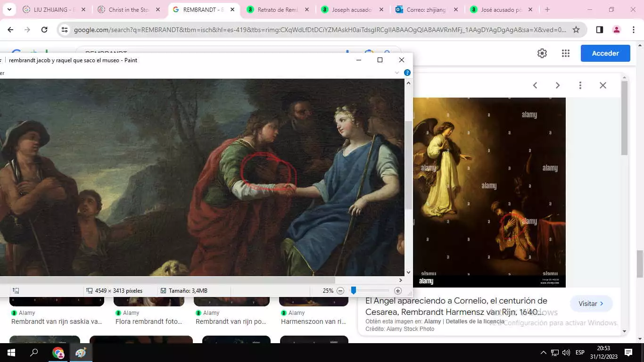Close the Joseph acusado tab
Screen dimensions: 644x362
click(x=381, y=9)
